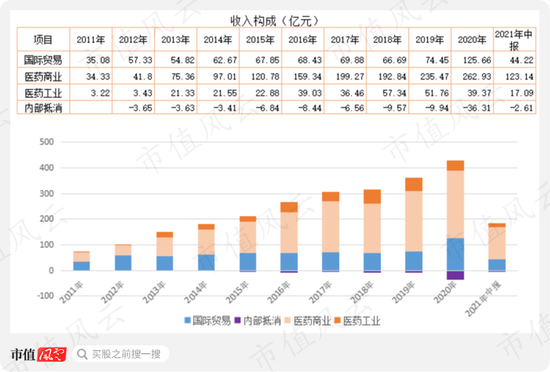Click the 项目 header cell
The width and height of the screenshot is (550, 372).
(x=43, y=40)
